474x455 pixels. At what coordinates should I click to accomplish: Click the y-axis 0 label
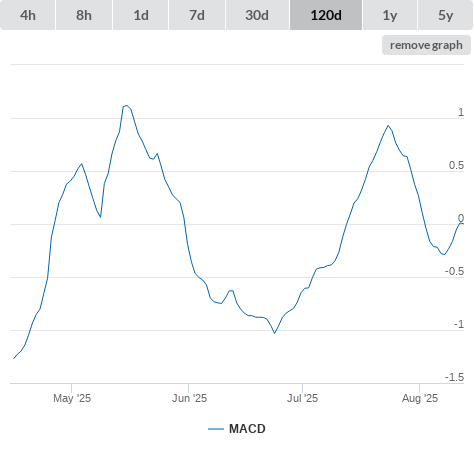461,218
